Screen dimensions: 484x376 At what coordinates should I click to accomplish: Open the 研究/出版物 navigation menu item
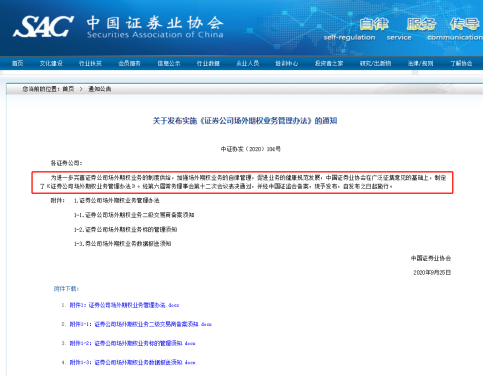pos(375,63)
